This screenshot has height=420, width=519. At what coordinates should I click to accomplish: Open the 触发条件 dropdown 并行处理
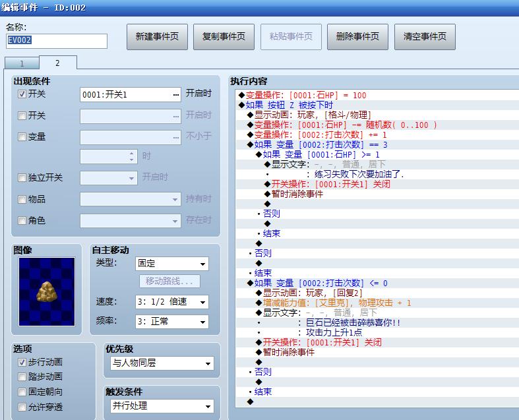click(162, 406)
